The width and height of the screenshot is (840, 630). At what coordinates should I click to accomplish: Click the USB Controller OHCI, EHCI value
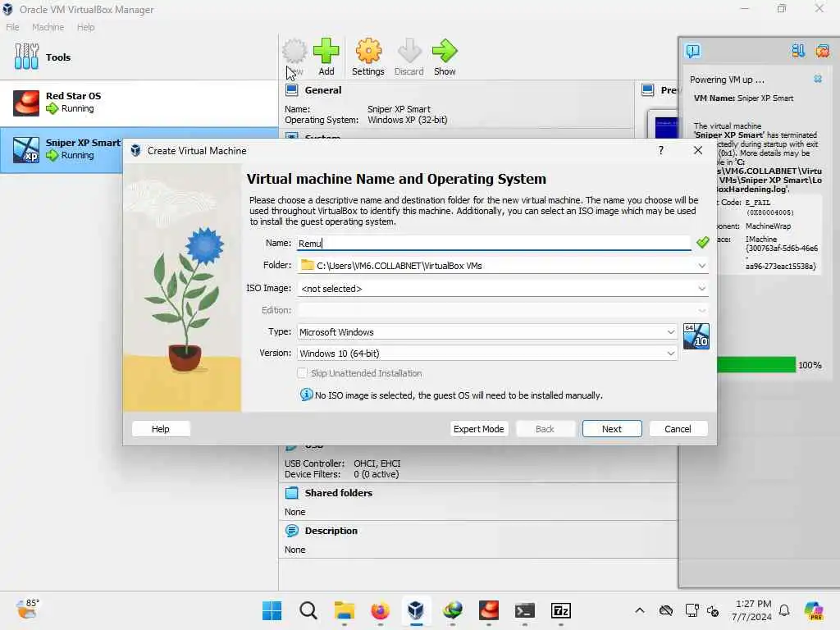(377, 463)
